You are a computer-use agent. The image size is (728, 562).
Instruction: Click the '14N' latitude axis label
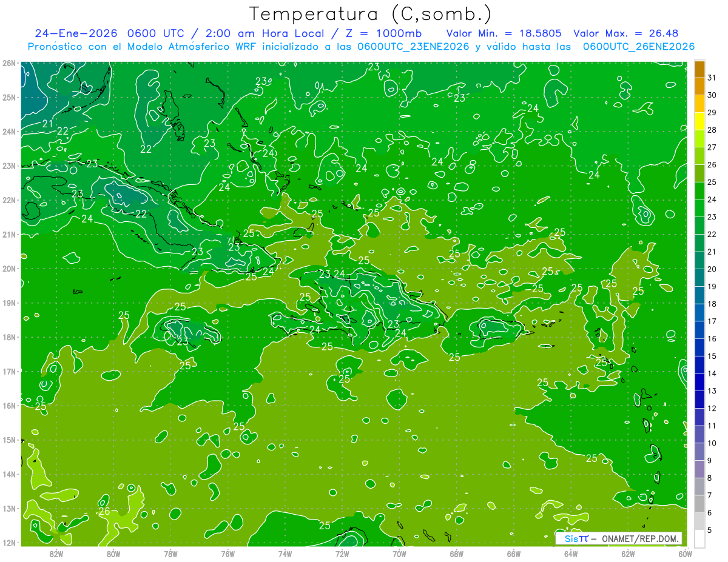point(9,474)
